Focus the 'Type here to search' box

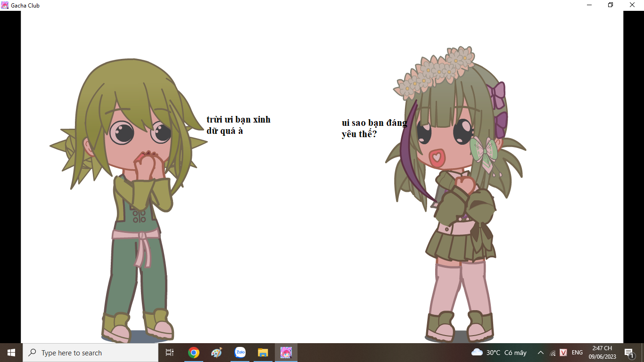pos(91,353)
